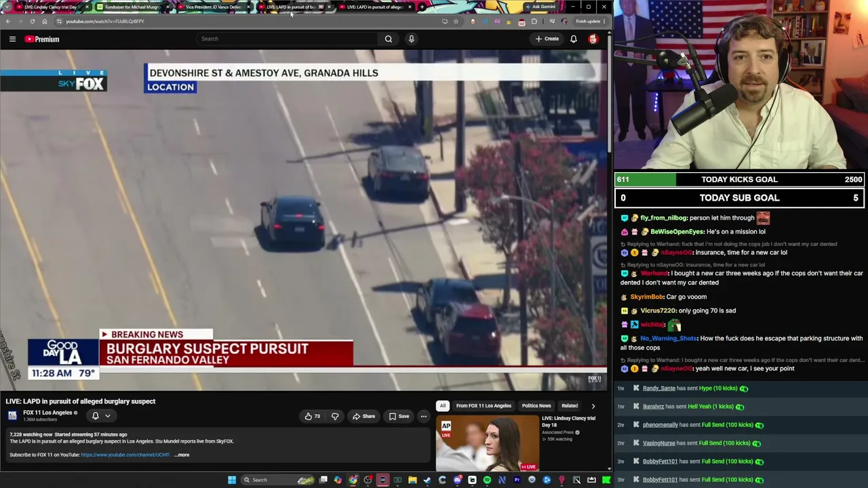Open YouTube notifications bell
Viewport: 868px width, 488px height.
point(574,39)
